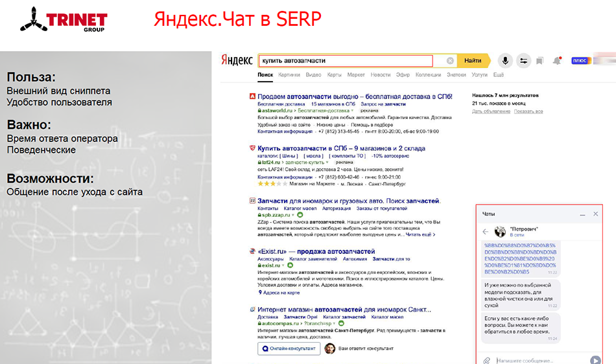Click Контактная информация under astaworld ad

point(285,131)
